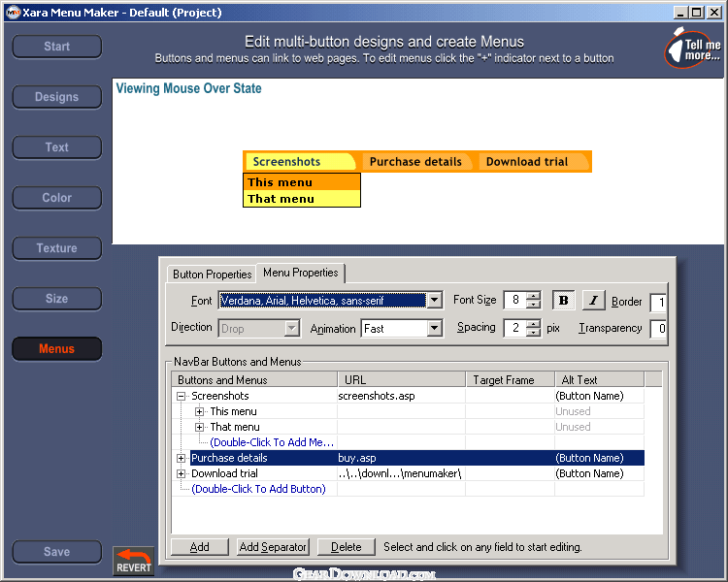The width and height of the screenshot is (728, 582).
Task: Click the Alt Text column header
Action: coord(600,379)
